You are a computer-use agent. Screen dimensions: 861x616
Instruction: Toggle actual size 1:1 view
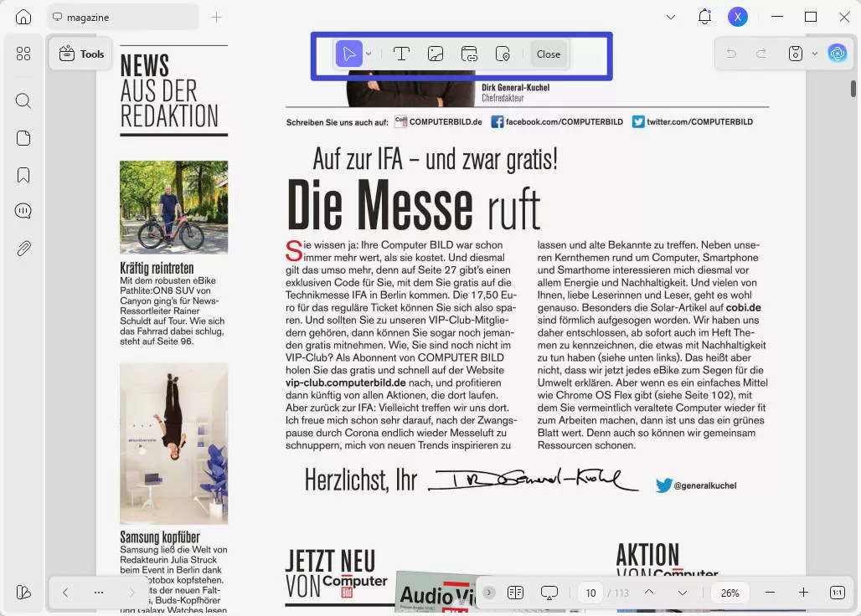tap(837, 593)
